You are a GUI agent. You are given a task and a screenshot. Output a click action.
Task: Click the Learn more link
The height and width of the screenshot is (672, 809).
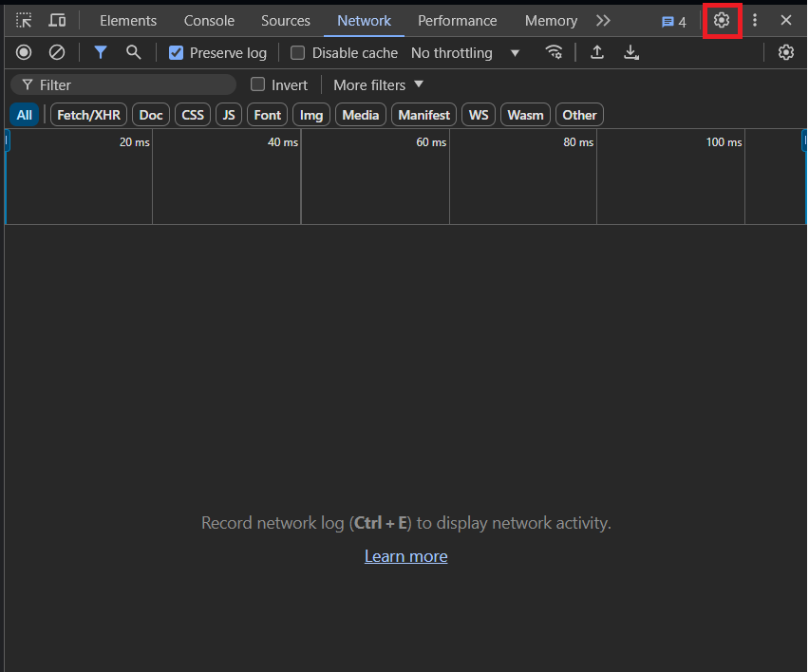pos(405,556)
